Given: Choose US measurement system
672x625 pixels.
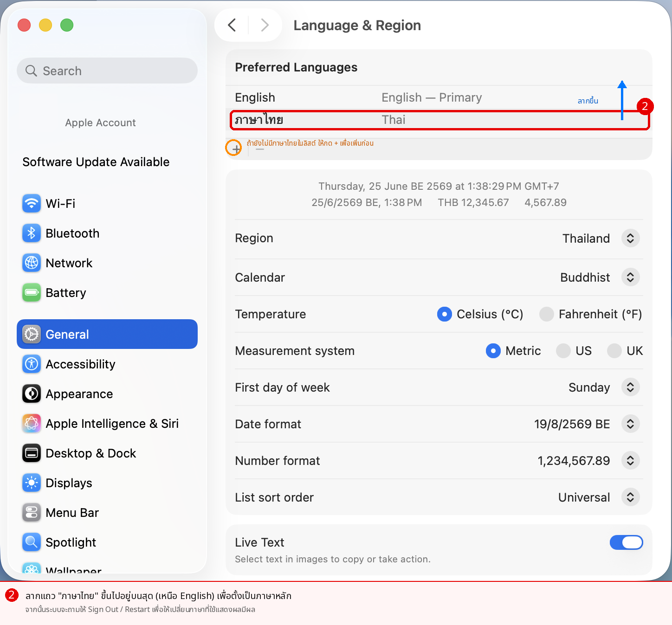Looking at the screenshot, I should (563, 351).
